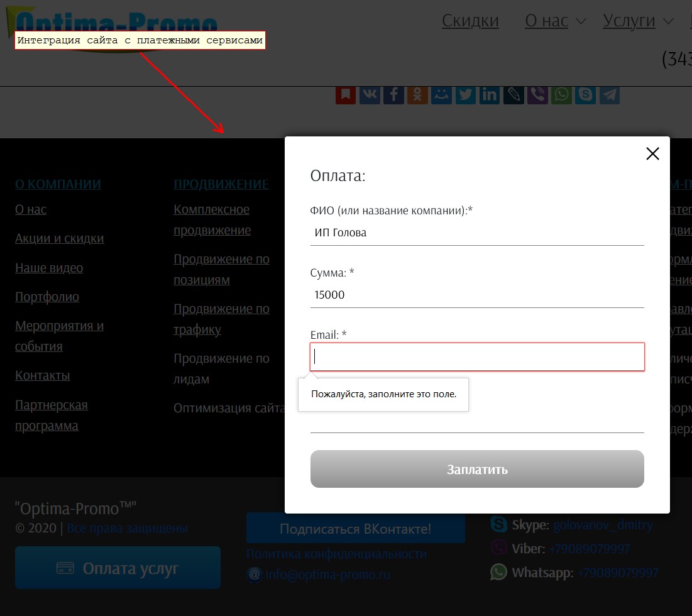Viewport: 692px width, 616px height.
Task: Open Партнерская программа link
Action: click(x=51, y=415)
